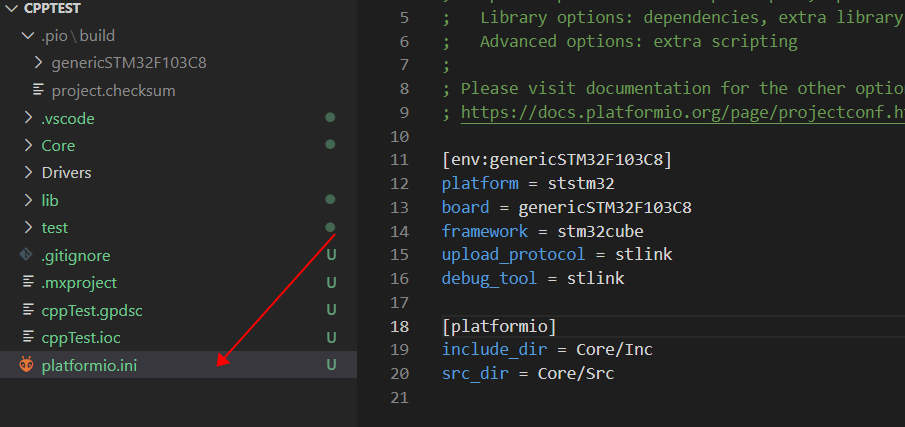The image size is (905, 427).
Task: Click the git modified dot beside lib
Action: click(x=330, y=200)
